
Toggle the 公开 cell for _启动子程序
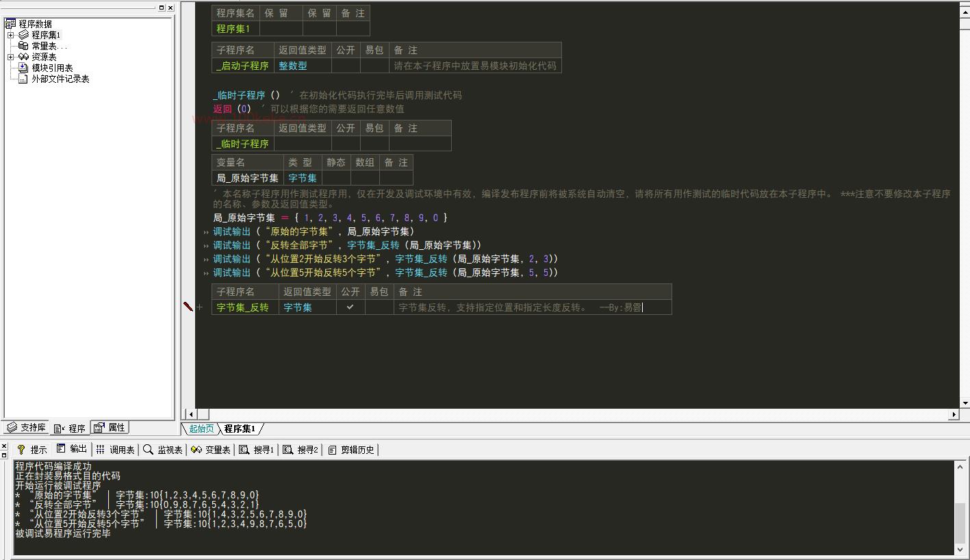346,66
